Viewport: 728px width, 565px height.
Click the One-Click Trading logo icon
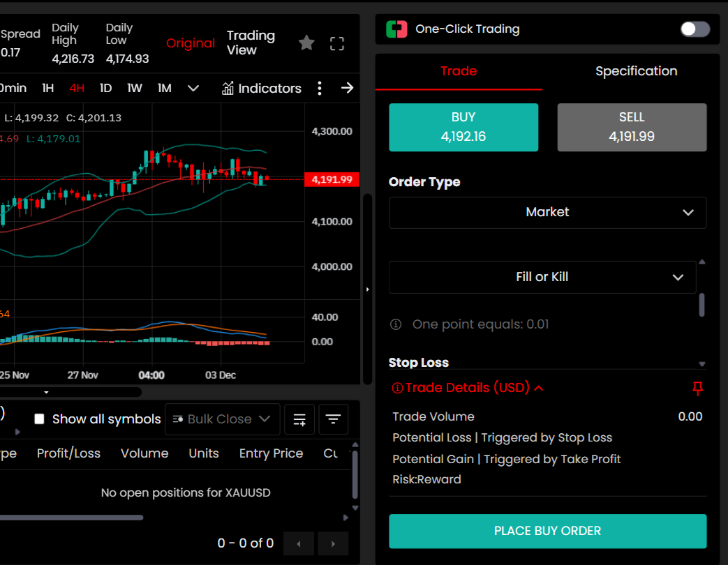point(396,29)
